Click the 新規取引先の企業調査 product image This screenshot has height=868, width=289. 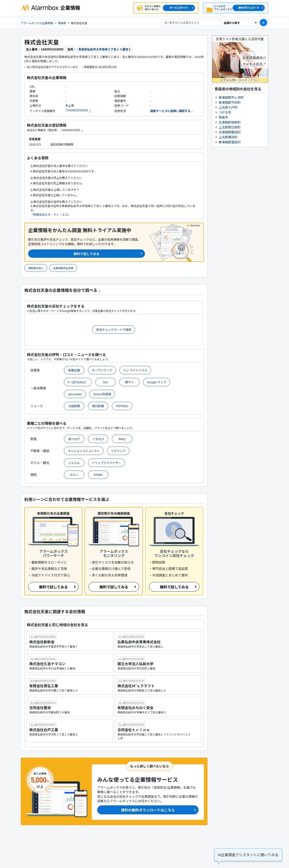54,531
